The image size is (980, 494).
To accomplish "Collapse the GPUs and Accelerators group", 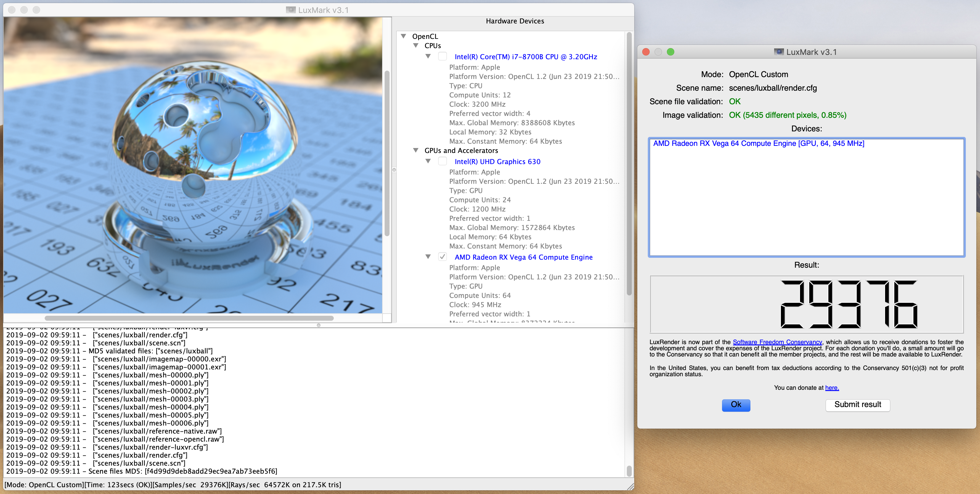I will click(416, 150).
